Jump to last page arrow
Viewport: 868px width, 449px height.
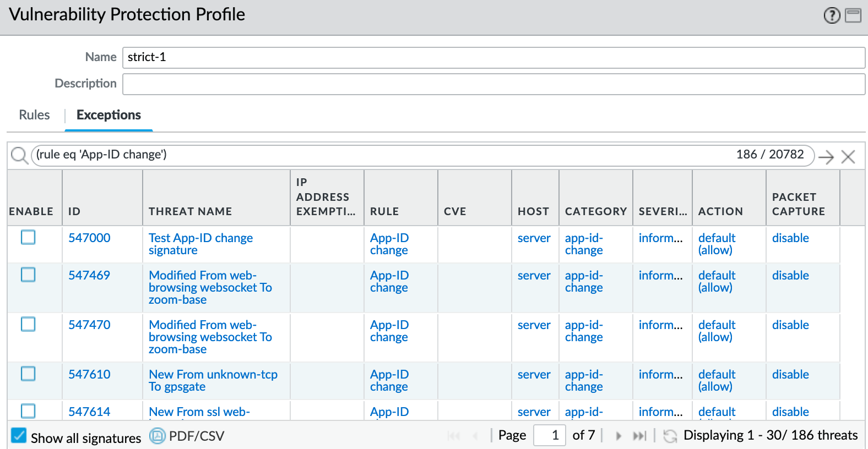click(x=639, y=436)
